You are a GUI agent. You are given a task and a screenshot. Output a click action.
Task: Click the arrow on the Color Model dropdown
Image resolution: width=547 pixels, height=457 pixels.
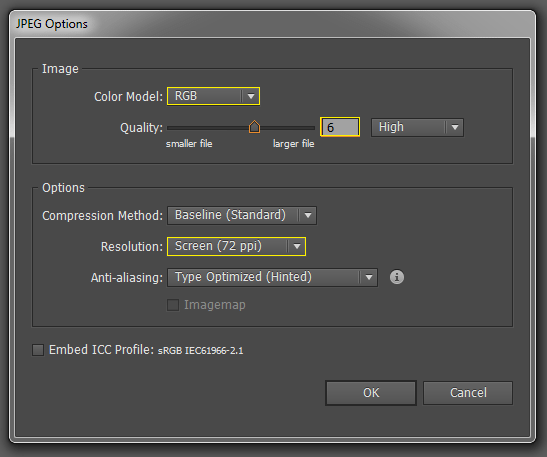pos(251,96)
